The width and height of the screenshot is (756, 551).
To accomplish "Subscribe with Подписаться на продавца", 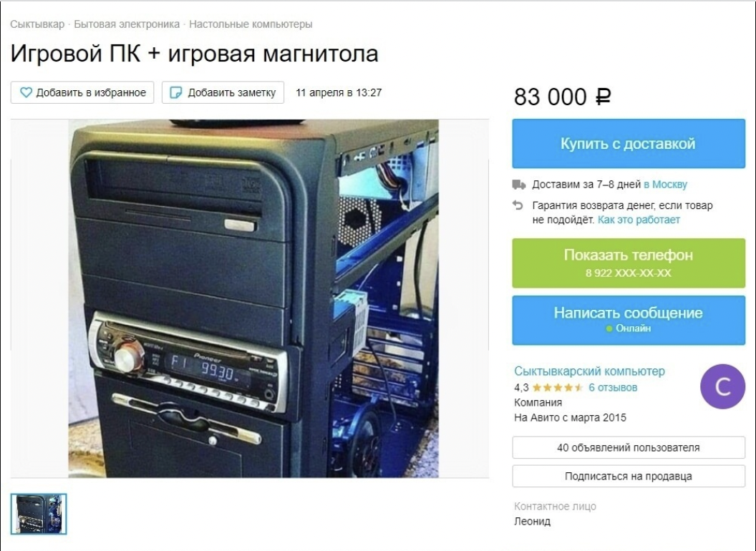I will coord(629,477).
